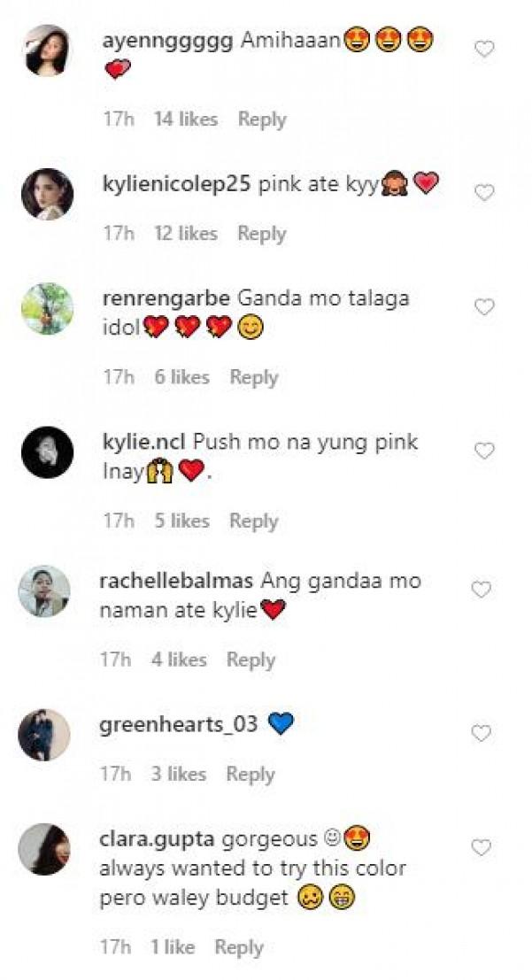Tap heart next to rachellebalmas comment
532x980 pixels.
(x=481, y=590)
